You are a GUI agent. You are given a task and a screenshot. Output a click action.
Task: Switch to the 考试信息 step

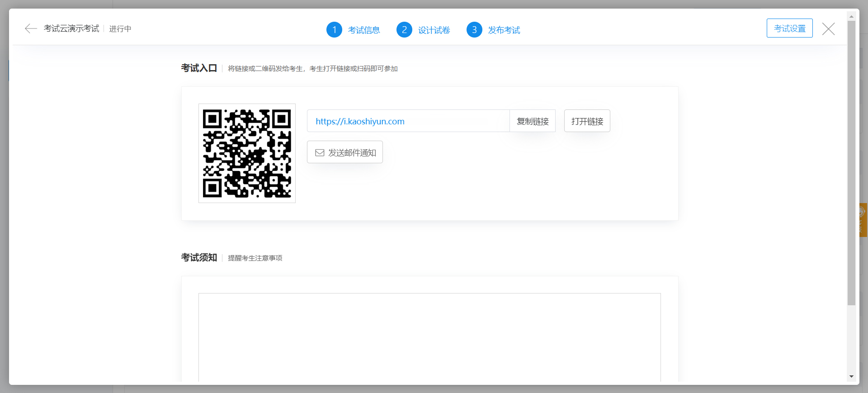364,30
